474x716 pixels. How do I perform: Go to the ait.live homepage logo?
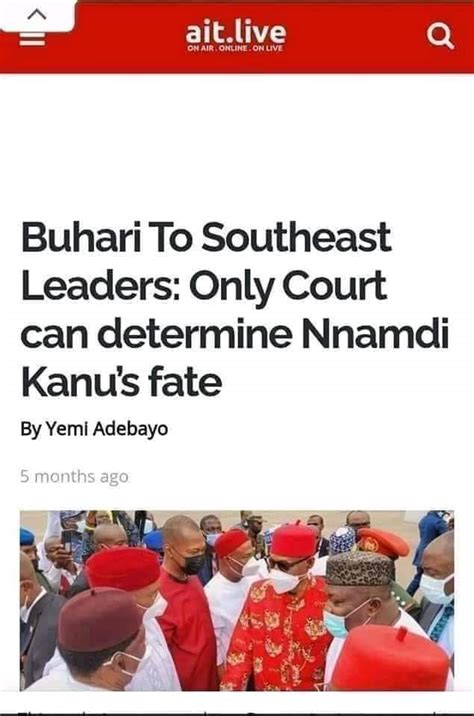236,33
